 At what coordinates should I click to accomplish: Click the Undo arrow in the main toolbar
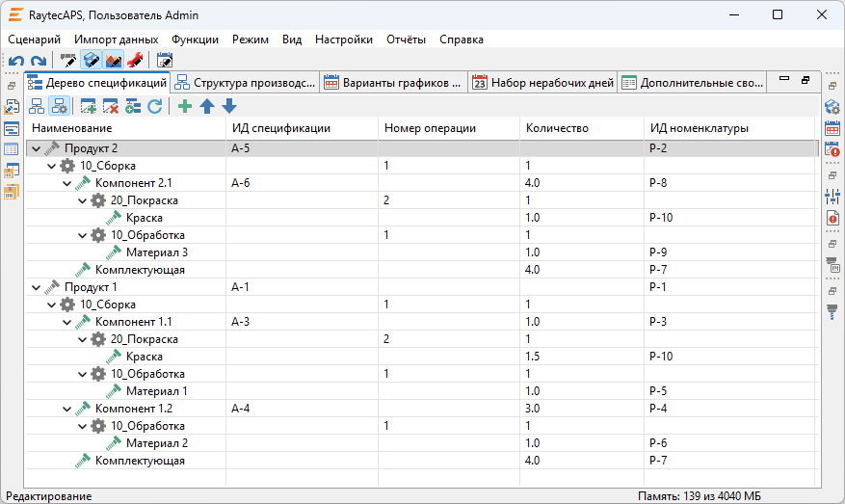[x=16, y=61]
